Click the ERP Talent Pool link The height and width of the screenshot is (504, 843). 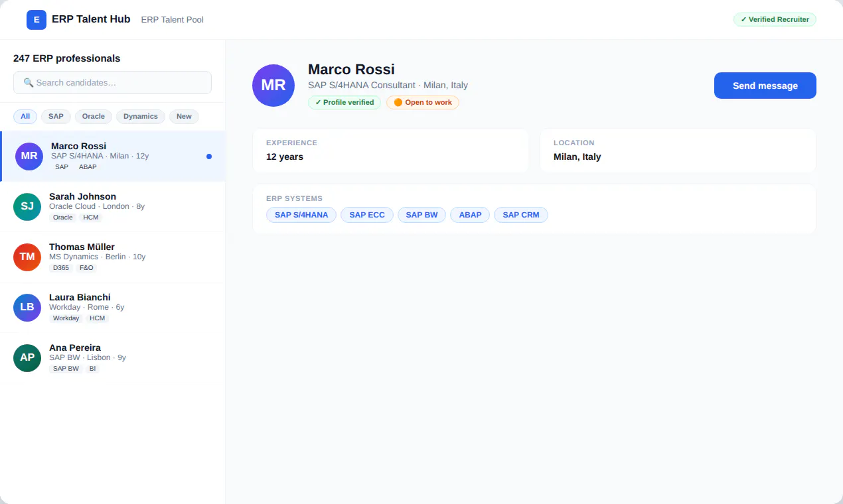pyautogui.click(x=173, y=20)
